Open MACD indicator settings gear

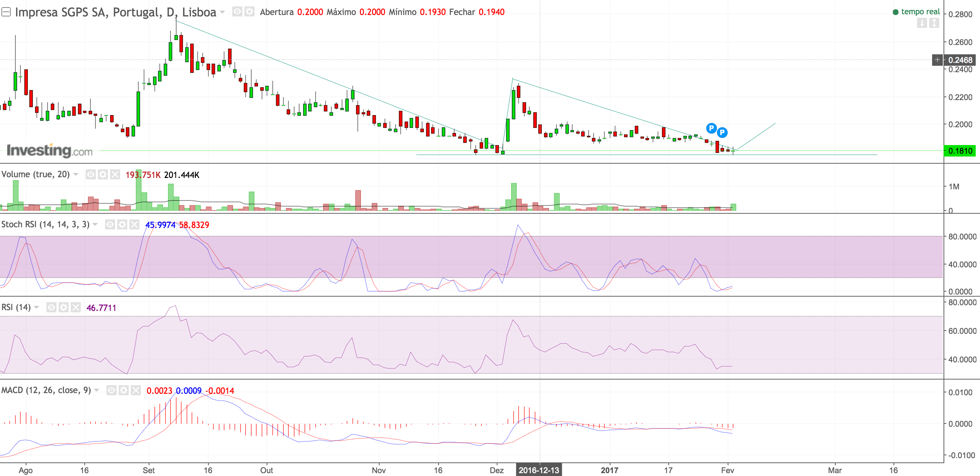[124, 390]
